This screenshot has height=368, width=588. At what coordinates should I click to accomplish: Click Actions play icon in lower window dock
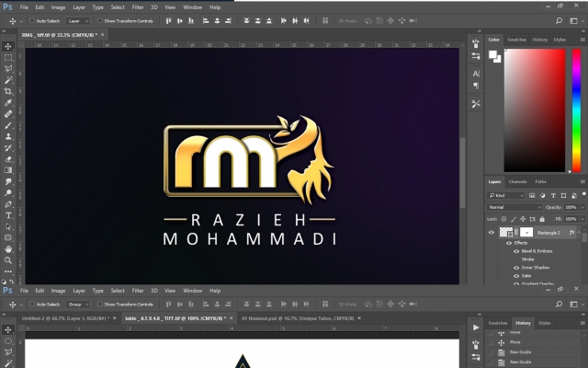point(476,328)
